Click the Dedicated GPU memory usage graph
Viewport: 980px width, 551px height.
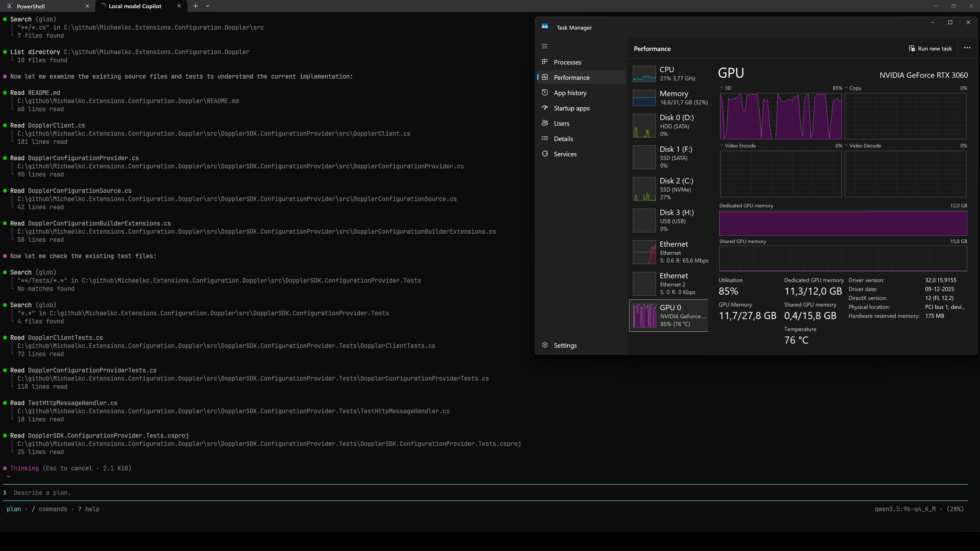[843, 223]
